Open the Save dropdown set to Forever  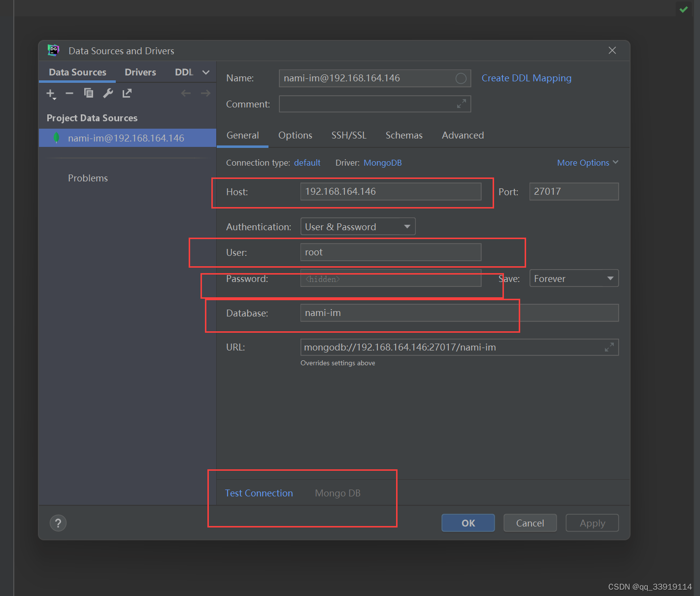(x=573, y=278)
